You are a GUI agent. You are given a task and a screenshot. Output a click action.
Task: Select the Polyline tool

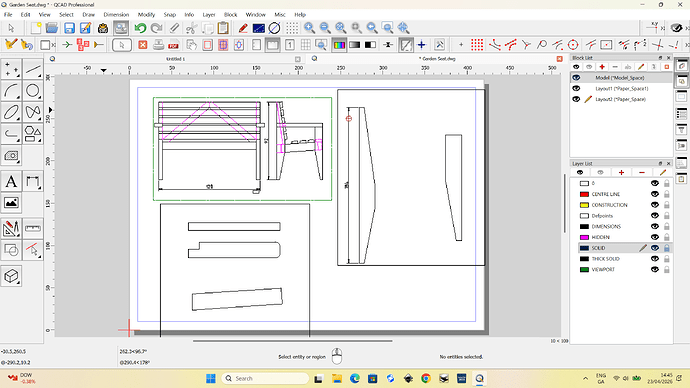click(11, 134)
